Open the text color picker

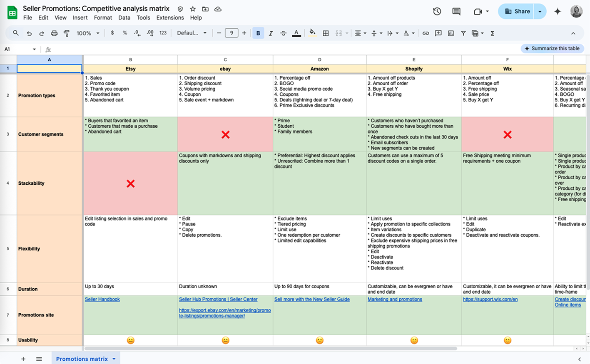296,33
